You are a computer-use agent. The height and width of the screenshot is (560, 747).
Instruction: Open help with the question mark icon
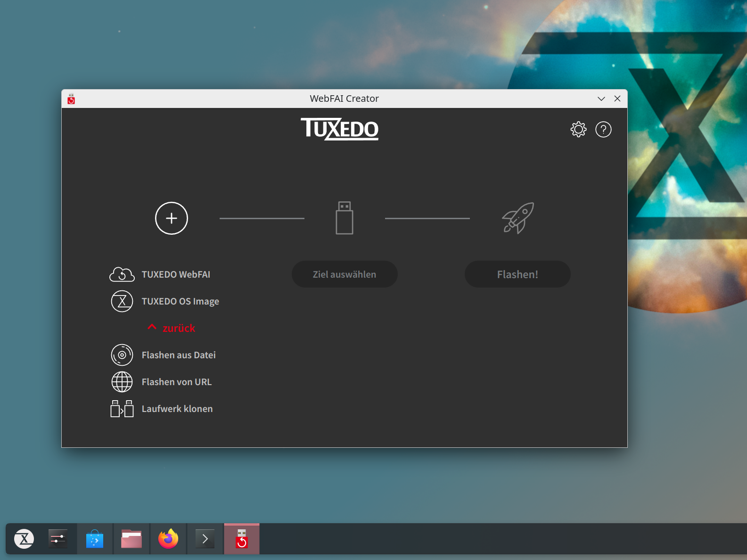coord(603,129)
